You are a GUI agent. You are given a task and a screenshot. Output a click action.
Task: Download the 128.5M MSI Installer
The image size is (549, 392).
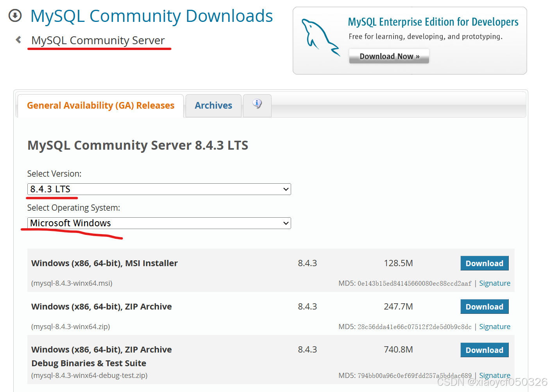(485, 263)
